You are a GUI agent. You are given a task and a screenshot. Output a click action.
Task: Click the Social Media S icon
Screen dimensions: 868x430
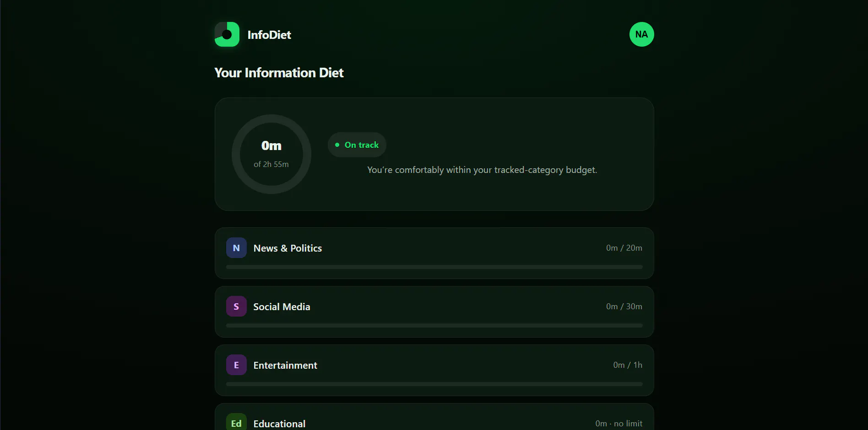pyautogui.click(x=236, y=306)
